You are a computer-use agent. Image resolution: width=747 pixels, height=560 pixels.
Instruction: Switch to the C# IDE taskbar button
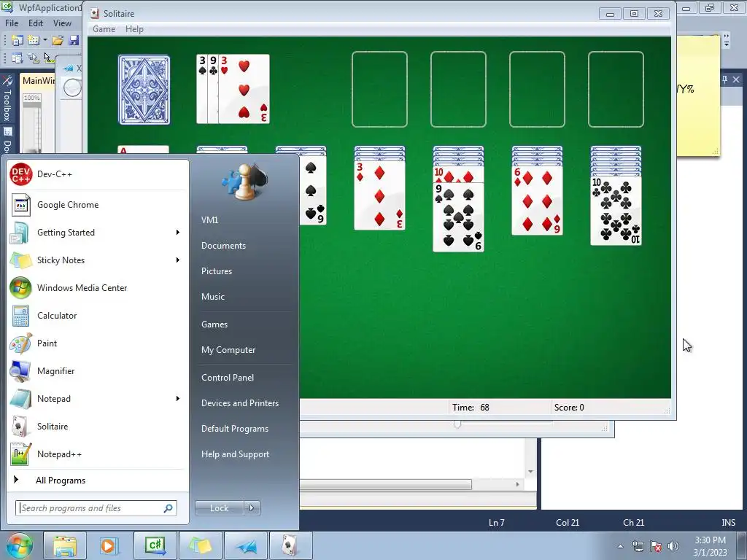(155, 545)
